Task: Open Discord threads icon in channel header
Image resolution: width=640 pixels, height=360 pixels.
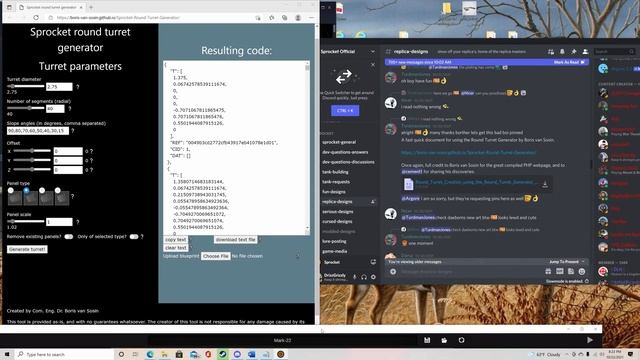Action: (551, 51)
